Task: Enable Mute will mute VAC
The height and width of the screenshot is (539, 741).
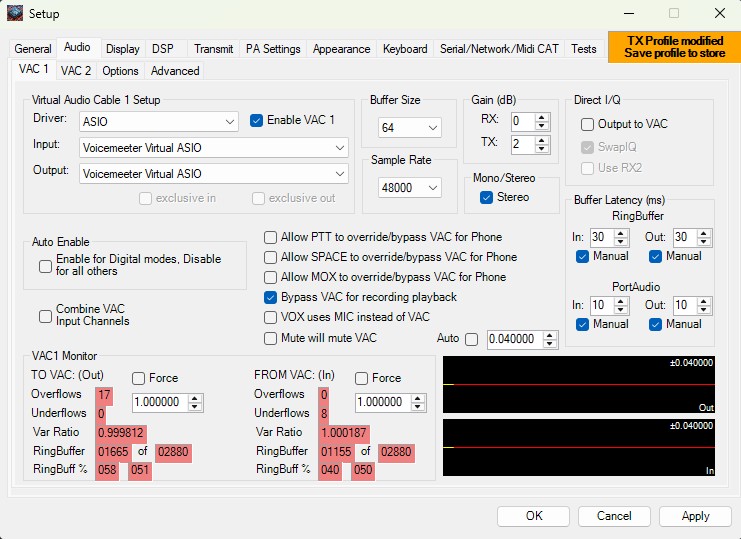Action: click(271, 339)
